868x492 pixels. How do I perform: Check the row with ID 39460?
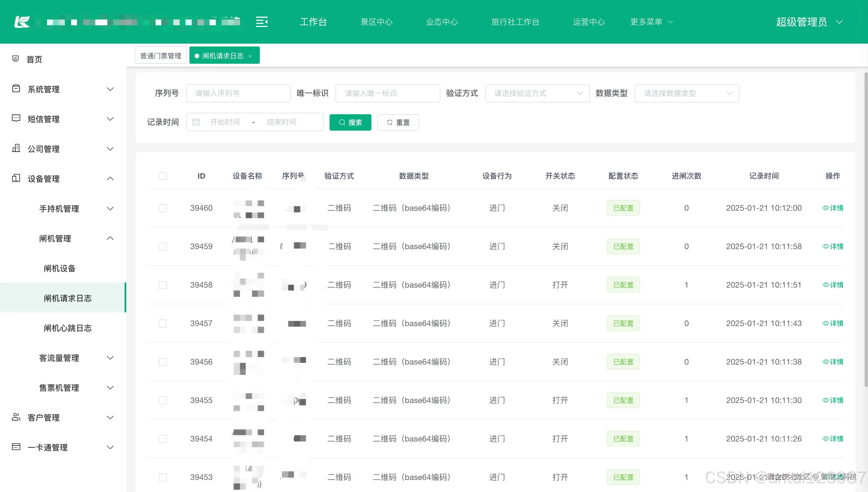coord(162,208)
